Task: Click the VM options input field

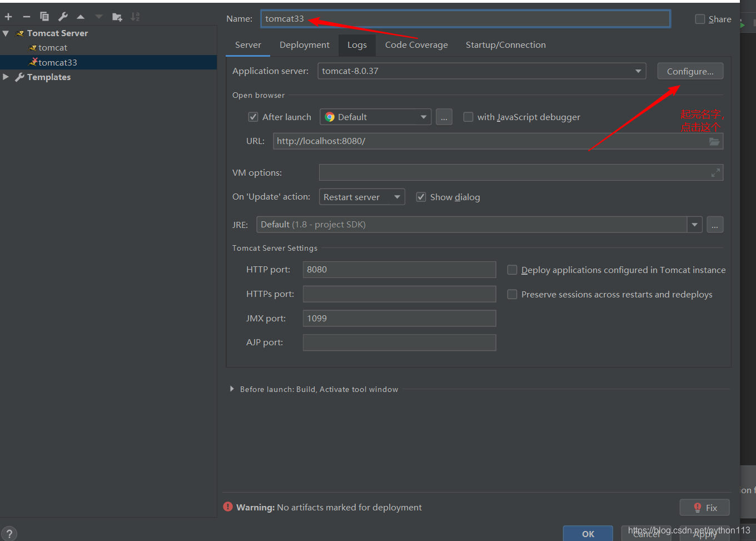Action: 521,172
